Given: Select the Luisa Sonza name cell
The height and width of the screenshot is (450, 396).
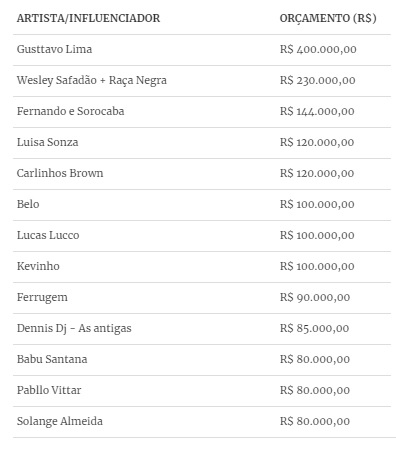Looking at the screenshot, I should click(48, 142).
